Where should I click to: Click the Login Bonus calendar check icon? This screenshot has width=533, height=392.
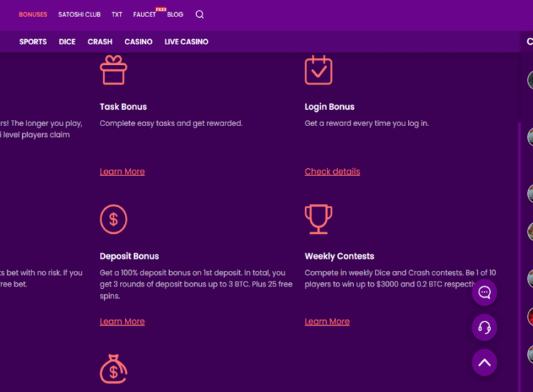[318, 71]
